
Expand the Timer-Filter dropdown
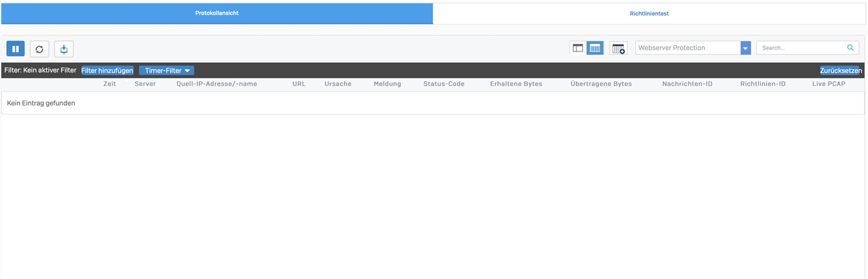tap(166, 70)
